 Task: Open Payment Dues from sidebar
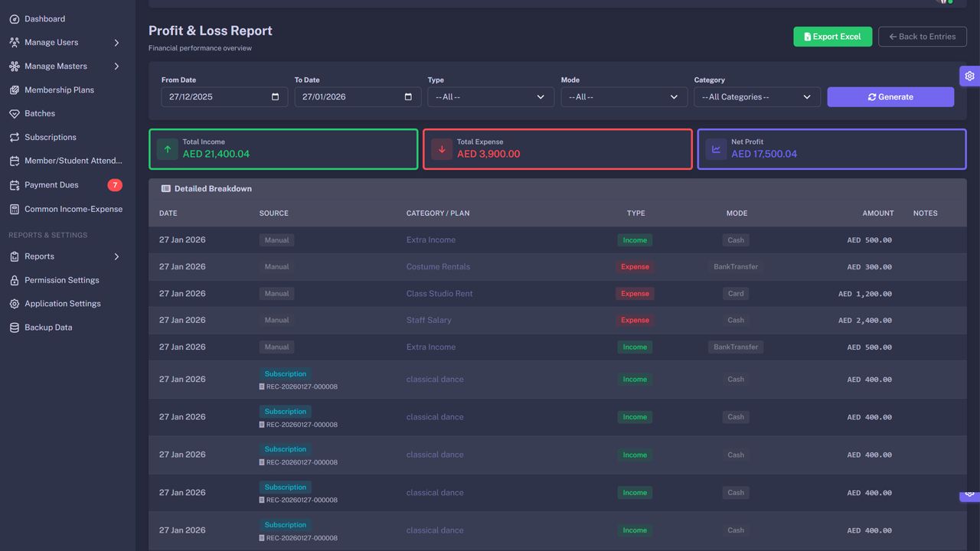click(51, 185)
